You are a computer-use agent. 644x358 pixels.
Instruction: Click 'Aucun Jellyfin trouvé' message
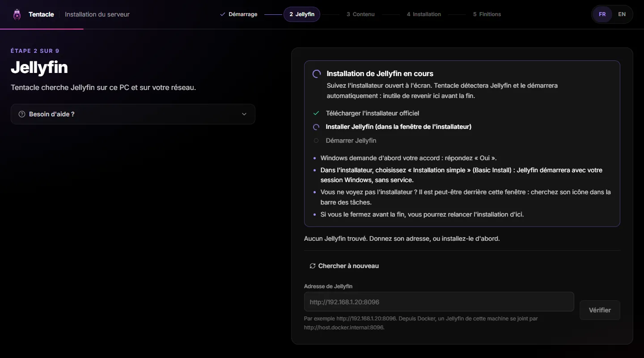coord(402,239)
